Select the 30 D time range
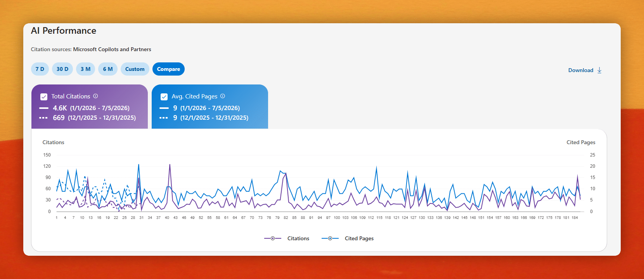 coord(62,69)
